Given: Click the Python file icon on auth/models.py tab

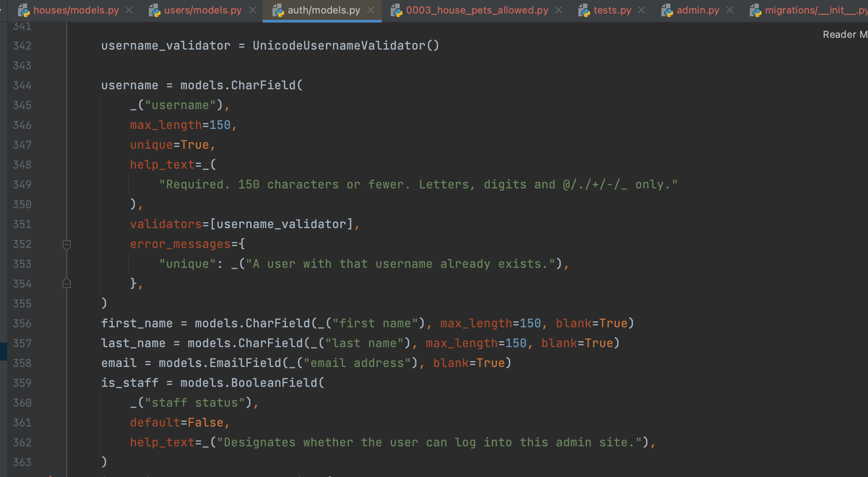Looking at the screenshot, I should click(x=278, y=10).
